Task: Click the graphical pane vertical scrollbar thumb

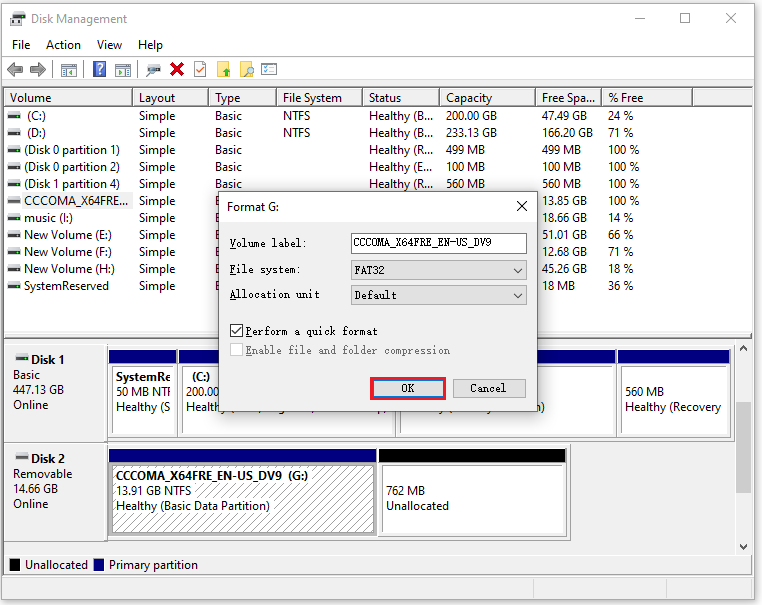Action: (744, 447)
